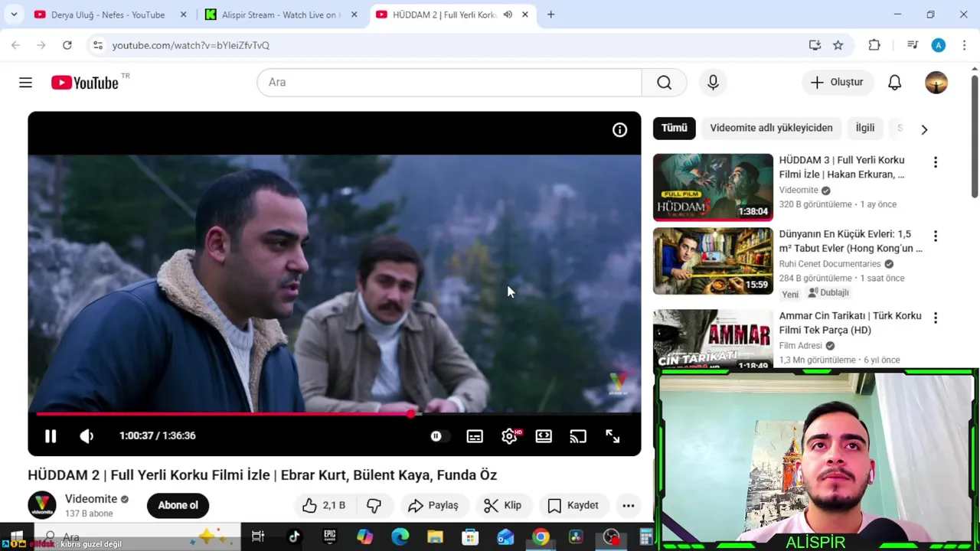The width and height of the screenshot is (980, 551).
Task: Open the media controls icon in toolbar
Action: click(913, 45)
